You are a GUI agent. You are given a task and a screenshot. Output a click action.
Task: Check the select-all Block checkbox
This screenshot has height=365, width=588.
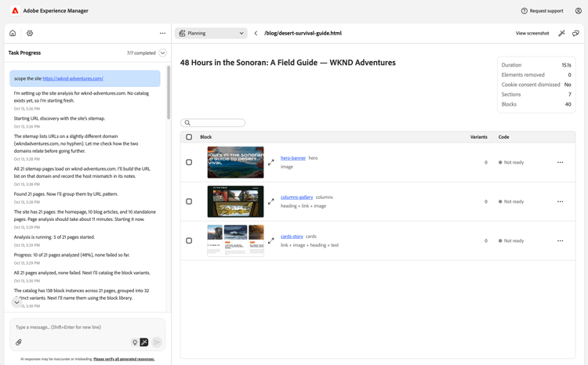[x=189, y=137]
